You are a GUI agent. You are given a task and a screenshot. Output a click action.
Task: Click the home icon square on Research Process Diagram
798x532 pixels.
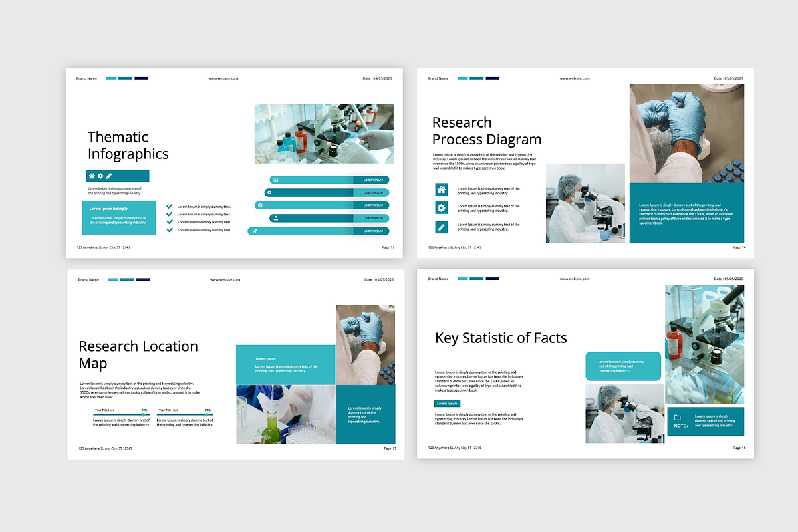click(442, 190)
